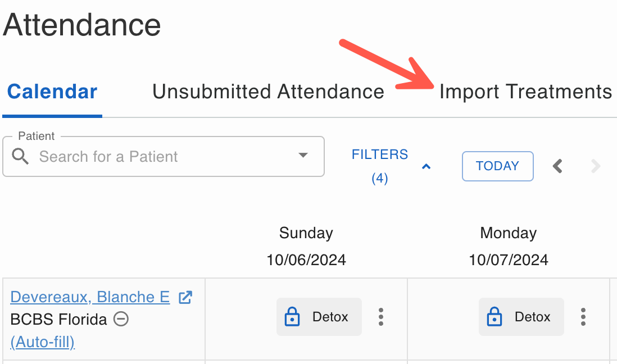This screenshot has height=364, width=617.
Task: Collapse filters using the up caret
Action: coord(426,166)
